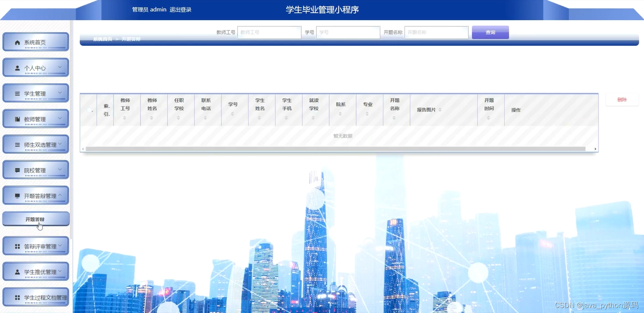Click 系统首页 breadcrumb link
This screenshot has height=313, width=644.
click(x=103, y=39)
